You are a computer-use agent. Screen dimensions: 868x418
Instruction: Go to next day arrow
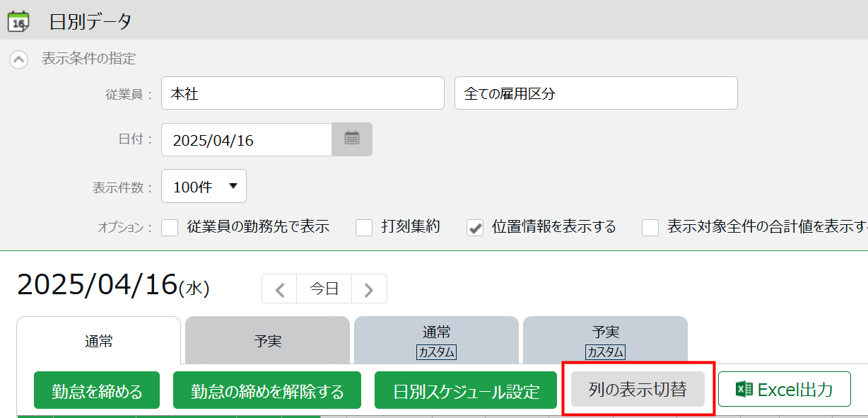pyautogui.click(x=368, y=289)
